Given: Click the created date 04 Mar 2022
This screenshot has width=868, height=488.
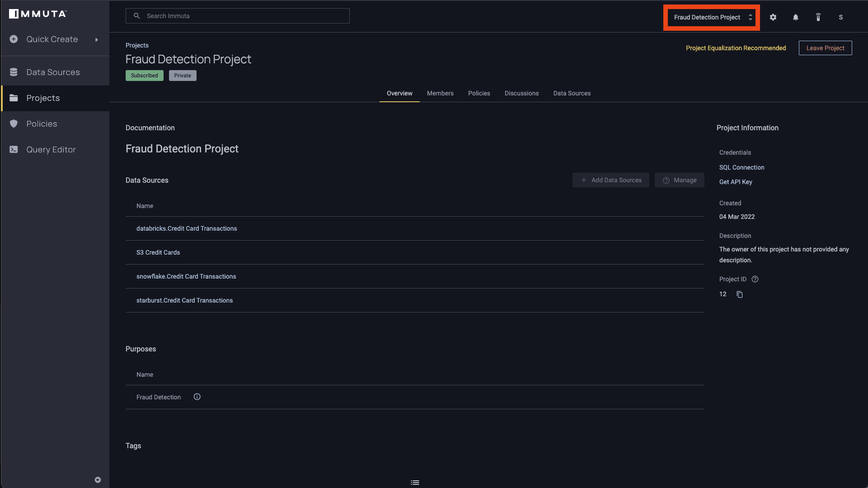Looking at the screenshot, I should pos(737,217).
